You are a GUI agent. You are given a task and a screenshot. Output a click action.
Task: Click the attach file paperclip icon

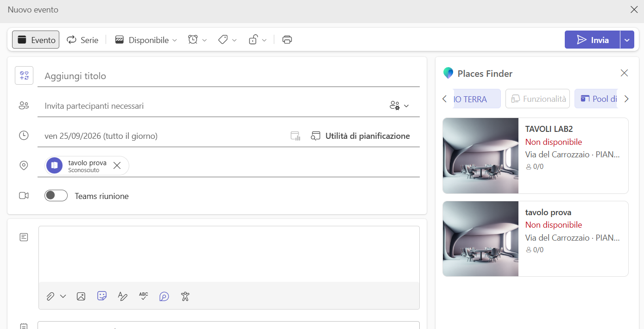tap(51, 296)
